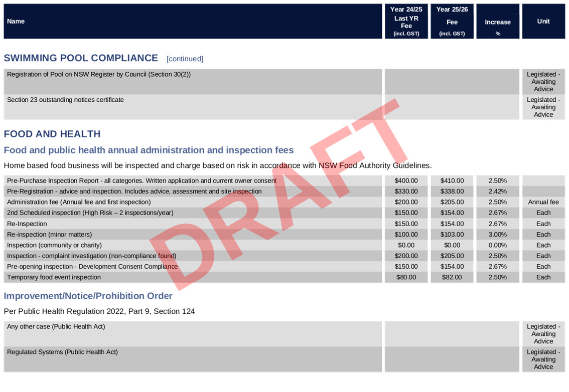Click 'Food and public health annual administration' subheading
Viewport: 569px width, 392px height.
pos(149,150)
